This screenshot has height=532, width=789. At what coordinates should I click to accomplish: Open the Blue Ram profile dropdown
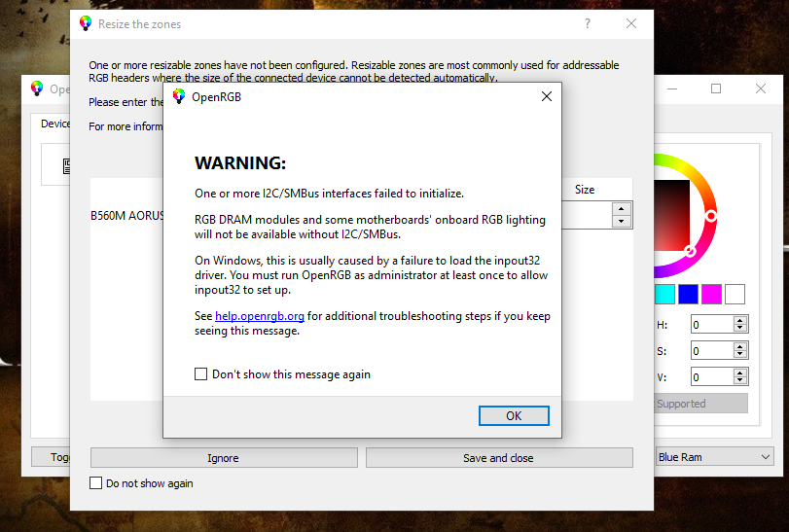click(714, 457)
